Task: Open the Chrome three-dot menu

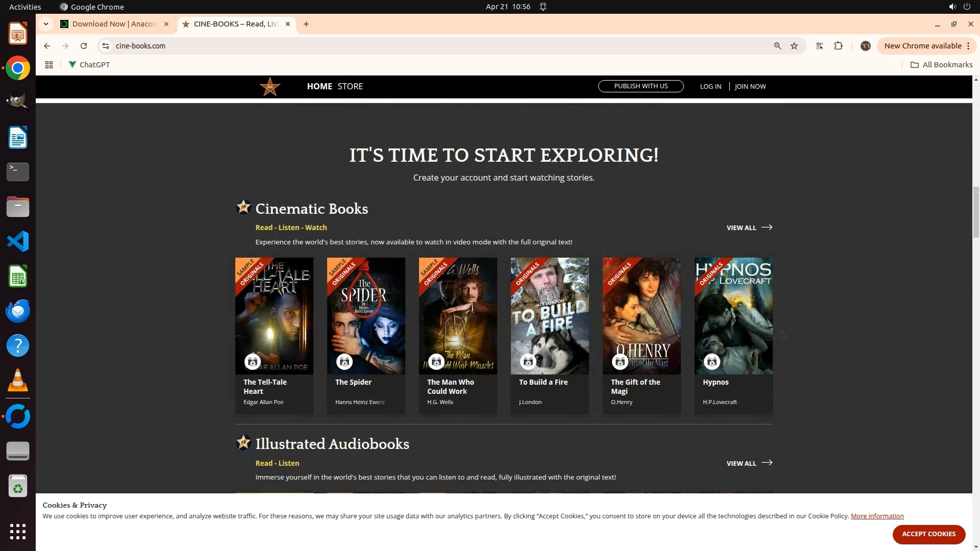Action: coord(968,46)
